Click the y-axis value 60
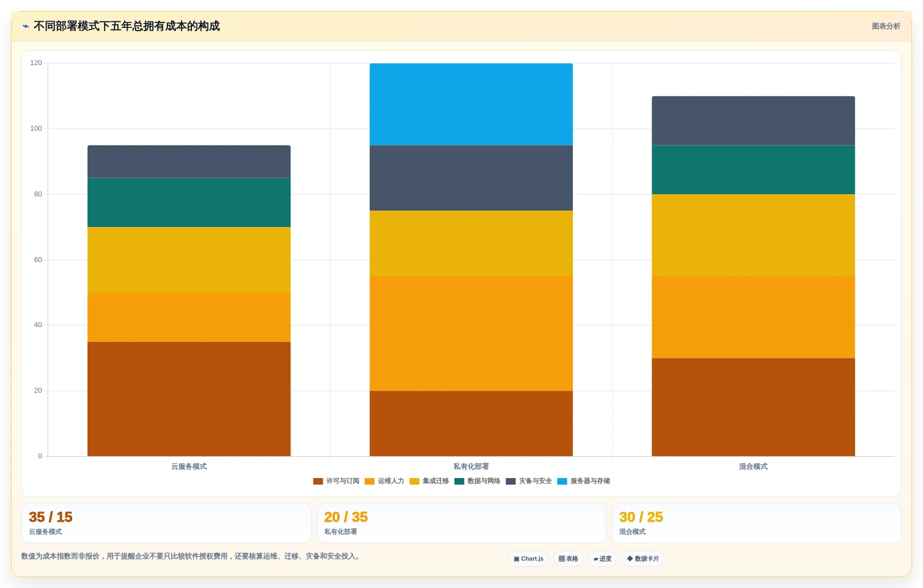 click(38, 260)
